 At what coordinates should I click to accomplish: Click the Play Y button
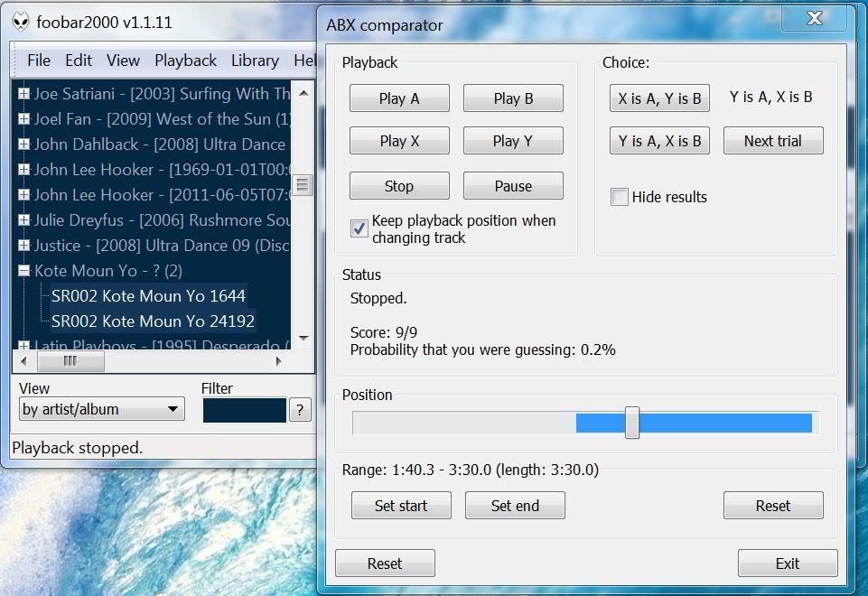tap(513, 141)
